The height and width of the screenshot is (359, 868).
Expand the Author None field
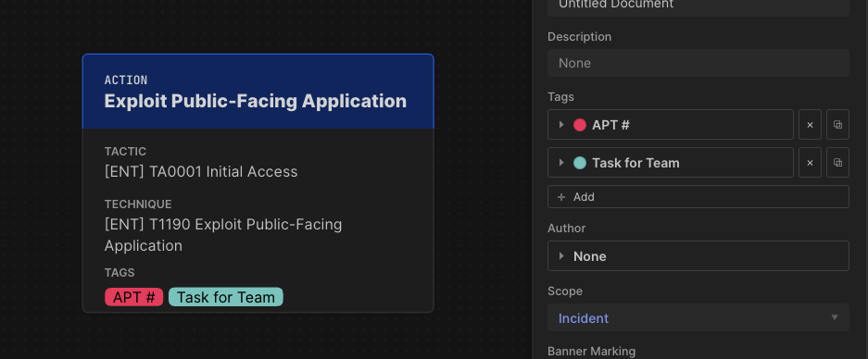698,256
